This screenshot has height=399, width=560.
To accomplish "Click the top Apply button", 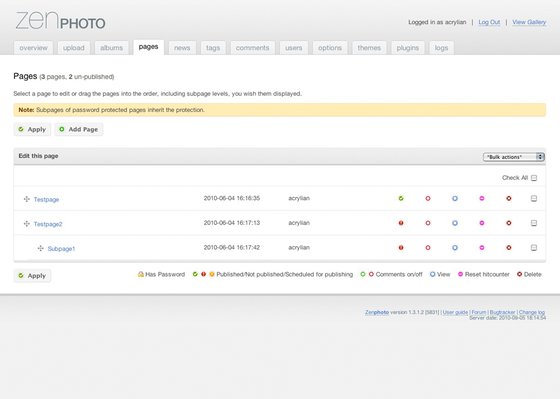I will pos(32,129).
